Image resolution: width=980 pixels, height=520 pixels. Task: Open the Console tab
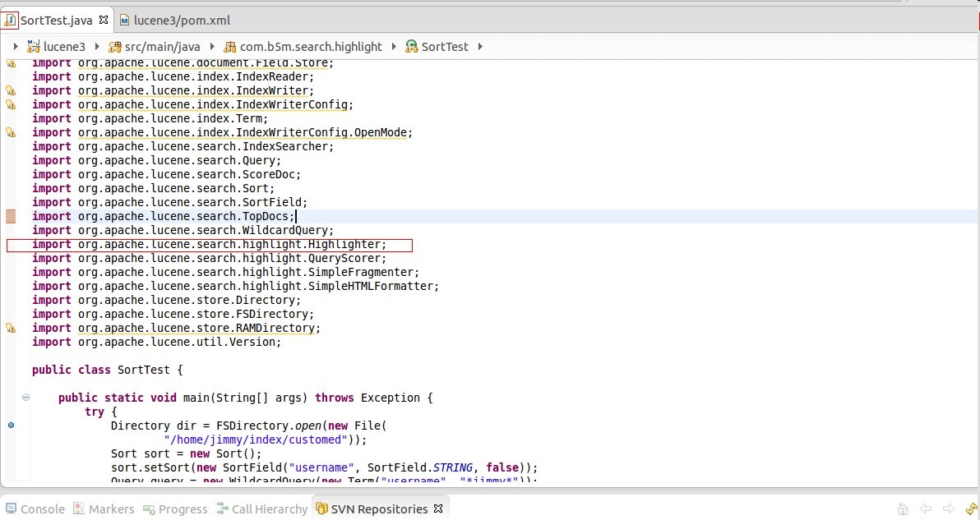35,508
